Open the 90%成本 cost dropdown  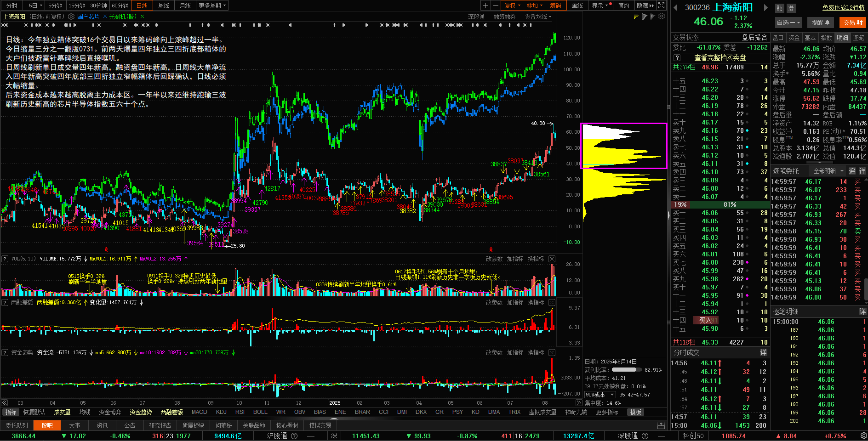[600, 395]
